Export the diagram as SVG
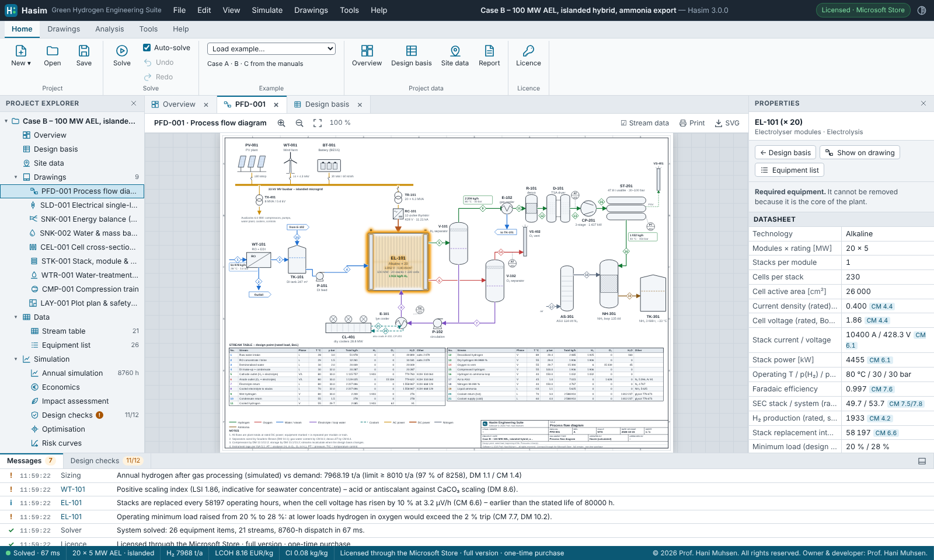 point(727,123)
